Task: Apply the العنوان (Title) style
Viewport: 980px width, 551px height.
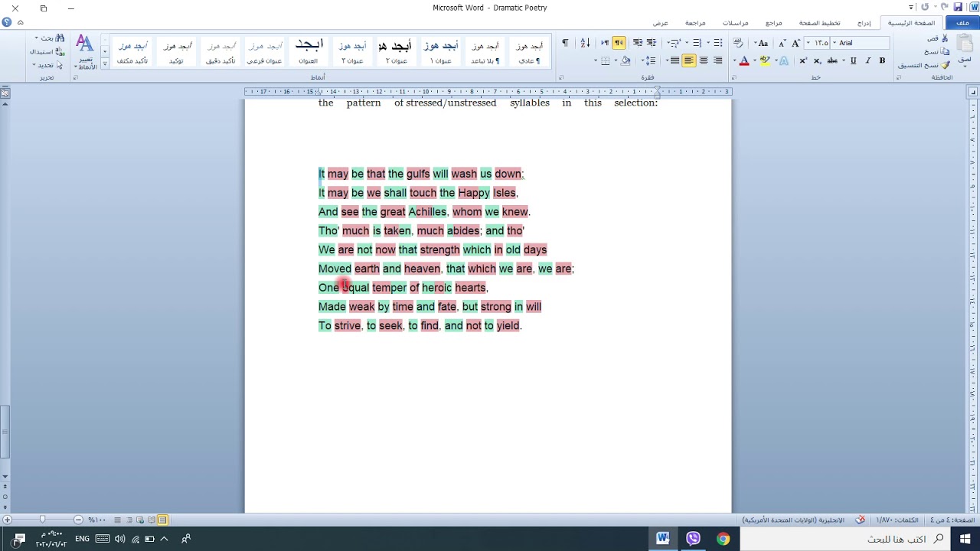Action: click(308, 52)
